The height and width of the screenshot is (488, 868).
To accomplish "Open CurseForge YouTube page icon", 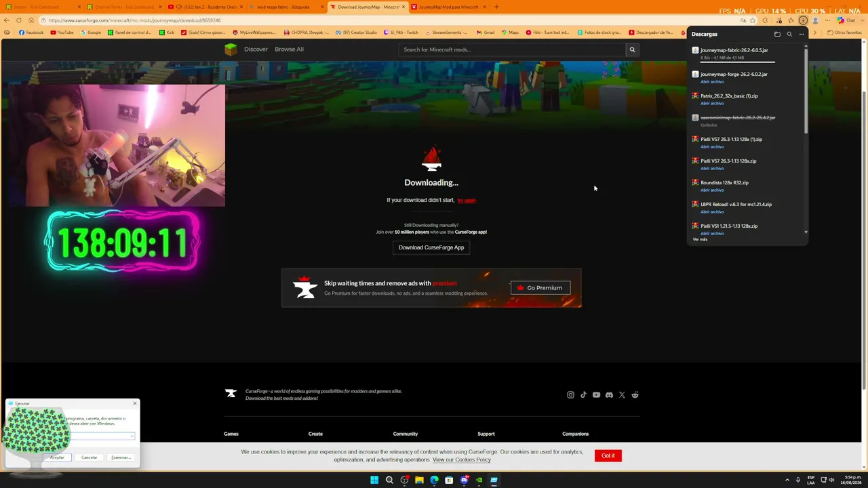I will [596, 395].
